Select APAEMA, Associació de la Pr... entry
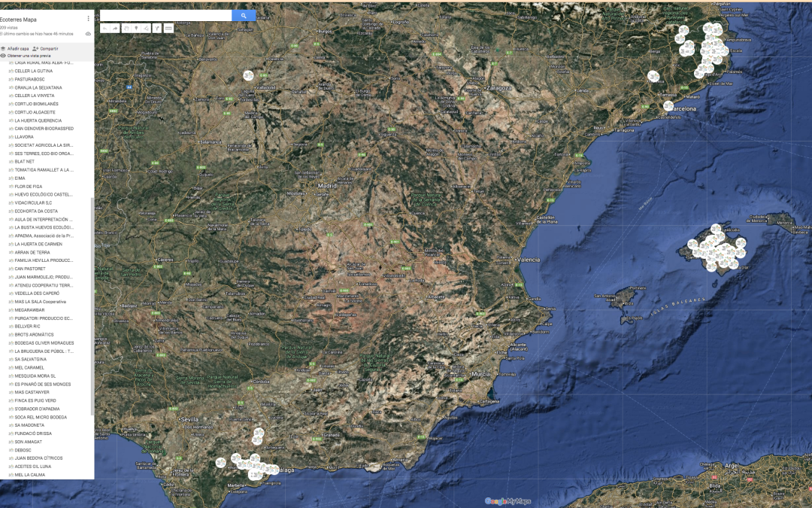The image size is (812, 508). tap(44, 236)
